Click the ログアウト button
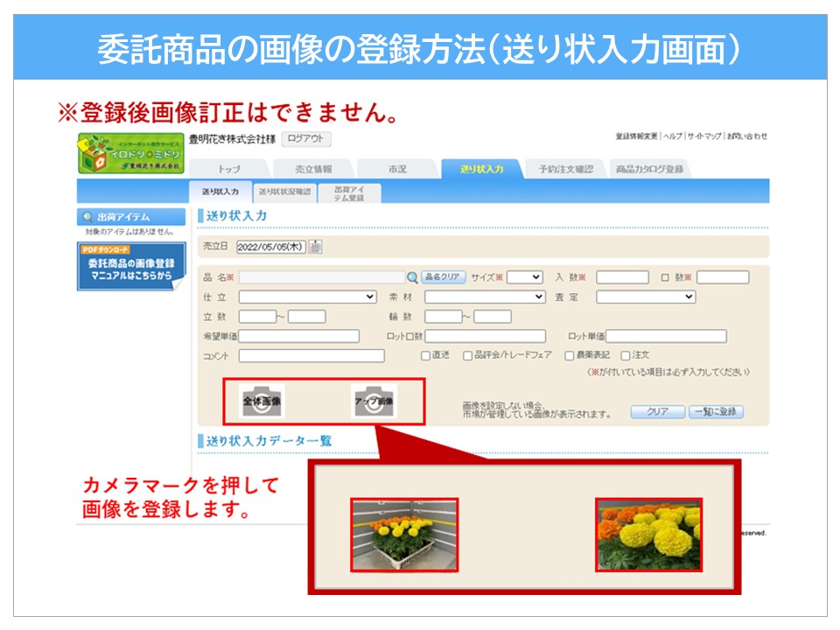The width and height of the screenshot is (840, 630). (x=305, y=139)
